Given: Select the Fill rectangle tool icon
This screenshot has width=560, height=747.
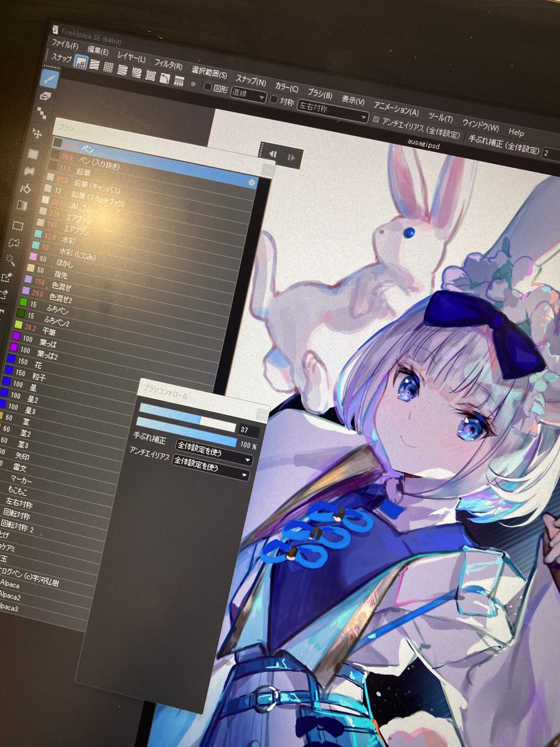Looking at the screenshot, I should pos(34,153).
